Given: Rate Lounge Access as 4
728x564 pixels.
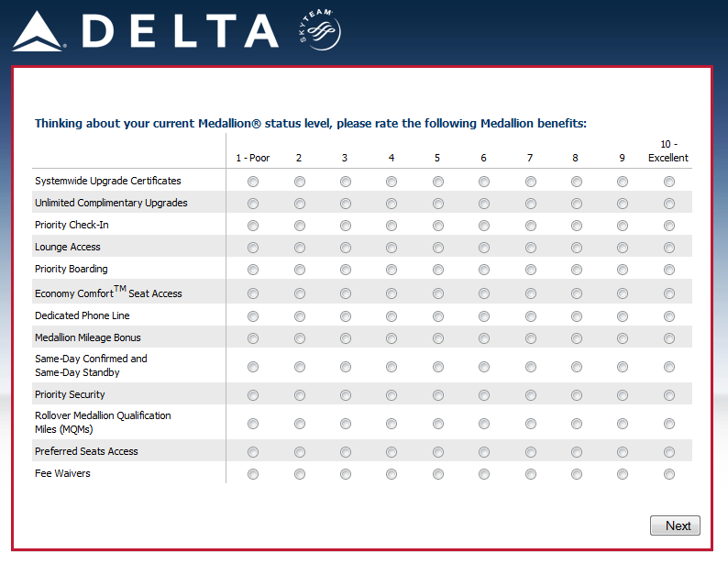Looking at the screenshot, I should click(392, 248).
